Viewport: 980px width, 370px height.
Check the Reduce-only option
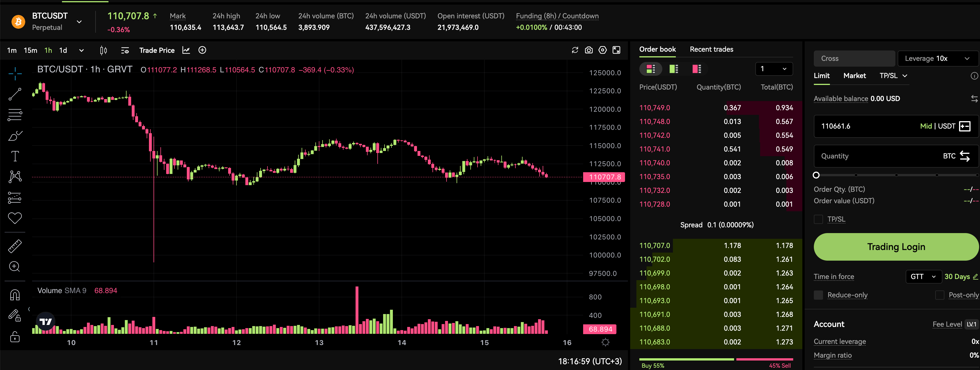pyautogui.click(x=818, y=295)
